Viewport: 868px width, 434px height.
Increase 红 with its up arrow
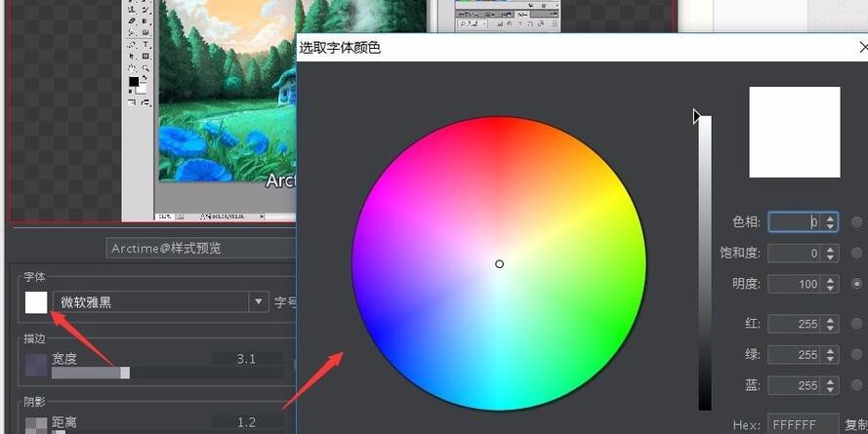tap(830, 320)
